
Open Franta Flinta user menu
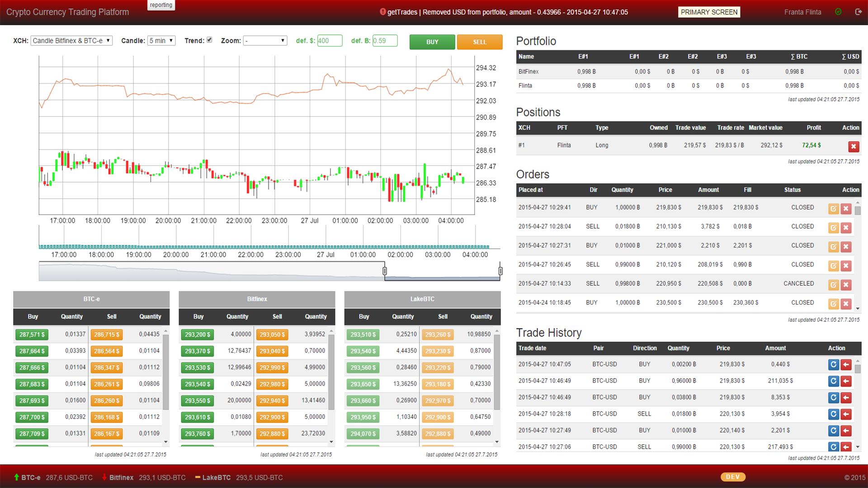pos(802,12)
